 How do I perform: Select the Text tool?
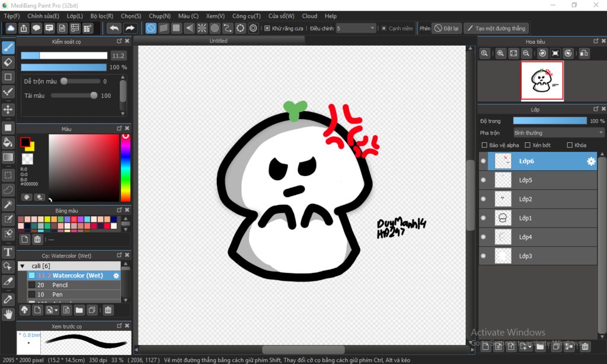(x=8, y=252)
